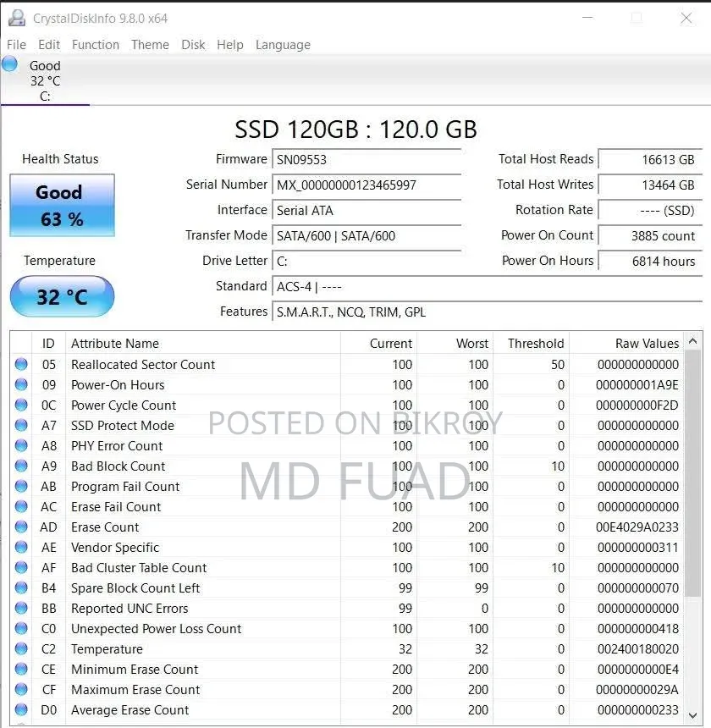Click the Good 63 % health status button
Viewport: 711px width, 728px height.
(x=62, y=205)
